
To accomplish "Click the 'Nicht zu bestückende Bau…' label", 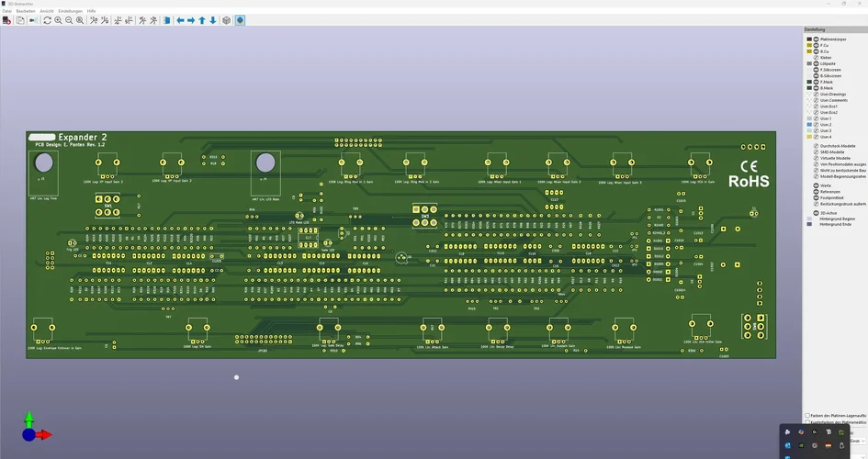I will click(x=843, y=171).
